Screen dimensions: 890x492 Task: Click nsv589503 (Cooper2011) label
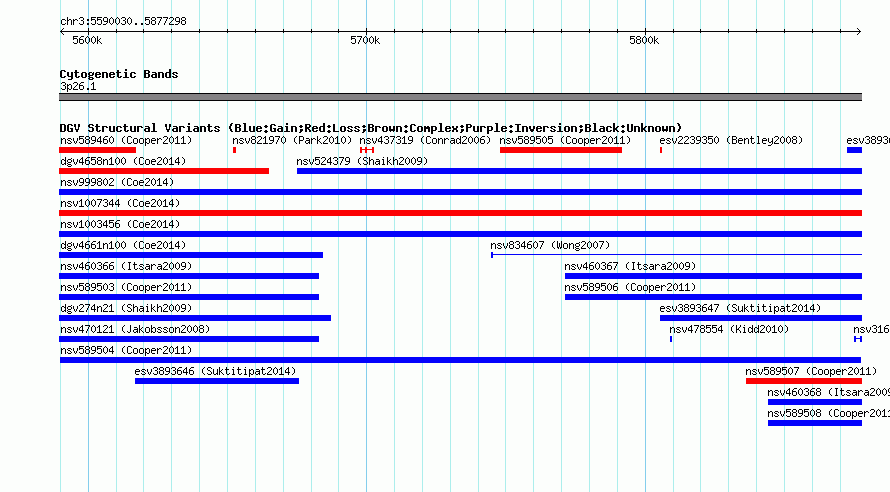tap(126, 287)
